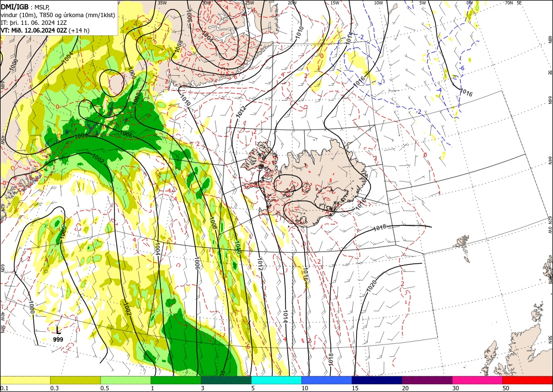Click the '999' low pressure value
The image size is (553, 392).
tap(58, 339)
